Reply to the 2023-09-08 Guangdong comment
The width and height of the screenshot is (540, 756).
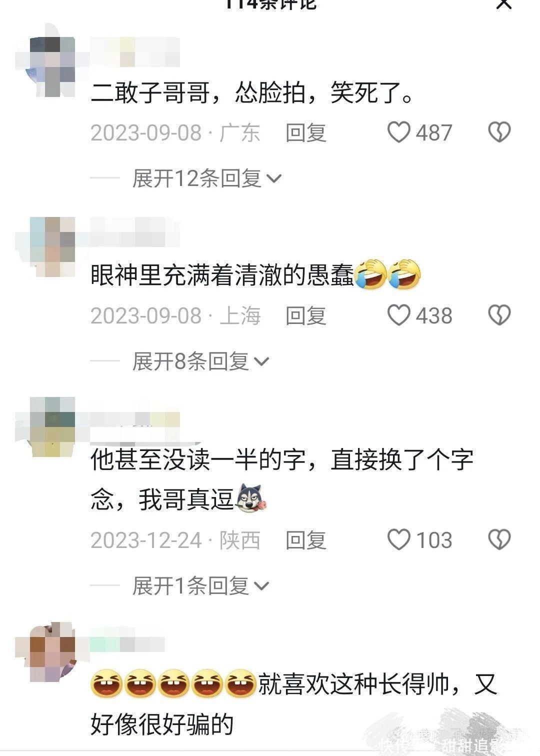coord(306,132)
